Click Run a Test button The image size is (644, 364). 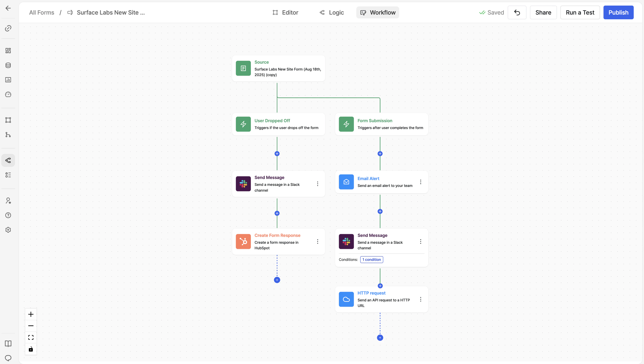(x=580, y=12)
